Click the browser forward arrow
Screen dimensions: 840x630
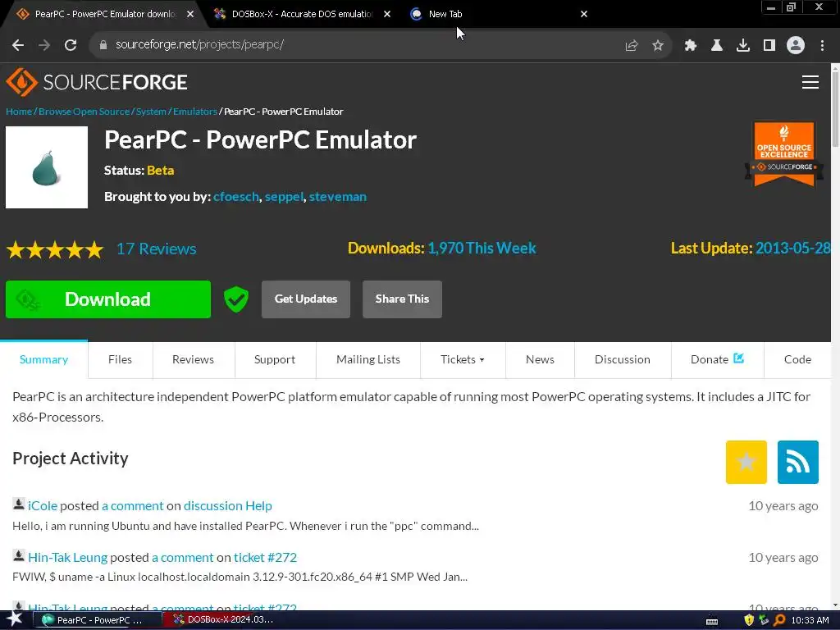[44, 45]
